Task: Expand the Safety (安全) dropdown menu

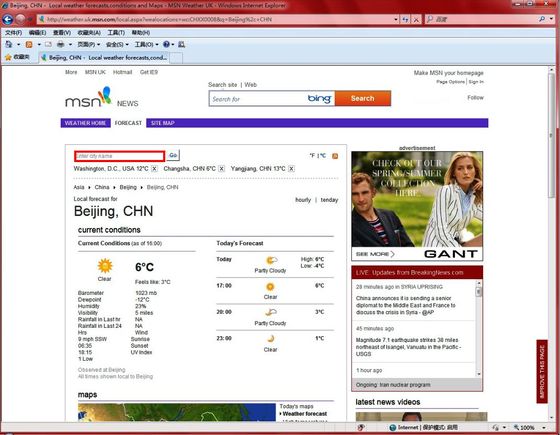Action: click(117, 44)
